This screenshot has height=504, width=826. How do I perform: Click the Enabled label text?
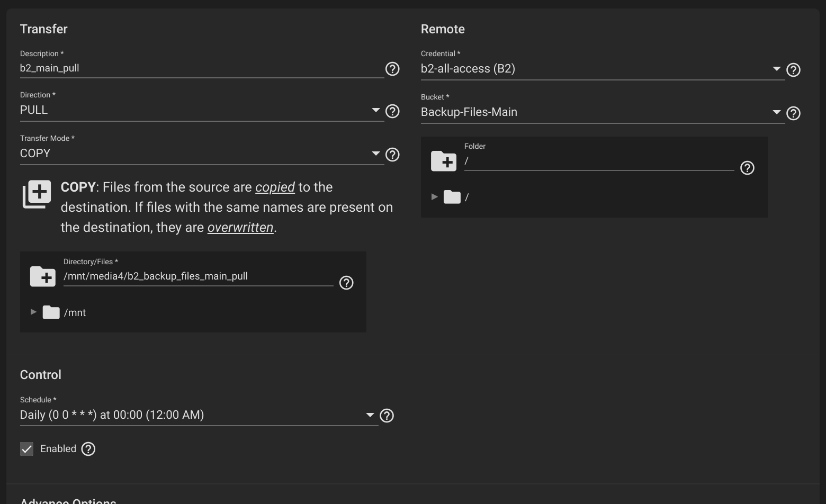(x=58, y=449)
